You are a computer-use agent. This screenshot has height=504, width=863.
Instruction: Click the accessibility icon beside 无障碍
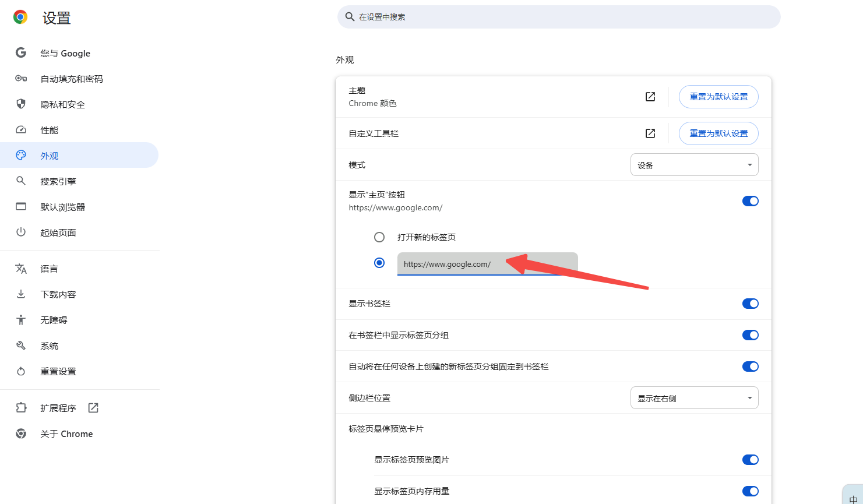[x=21, y=320]
